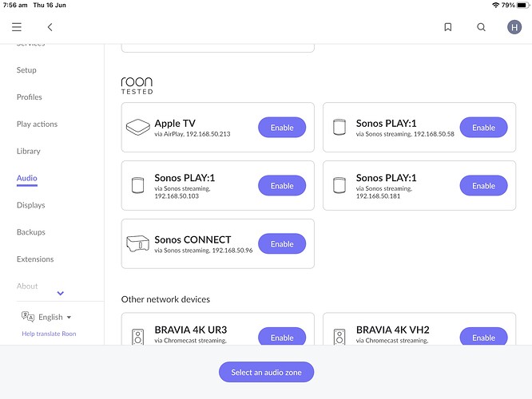Viewport: 532px width, 399px height.
Task: Open the Help translate Roon link
Action: point(49,334)
